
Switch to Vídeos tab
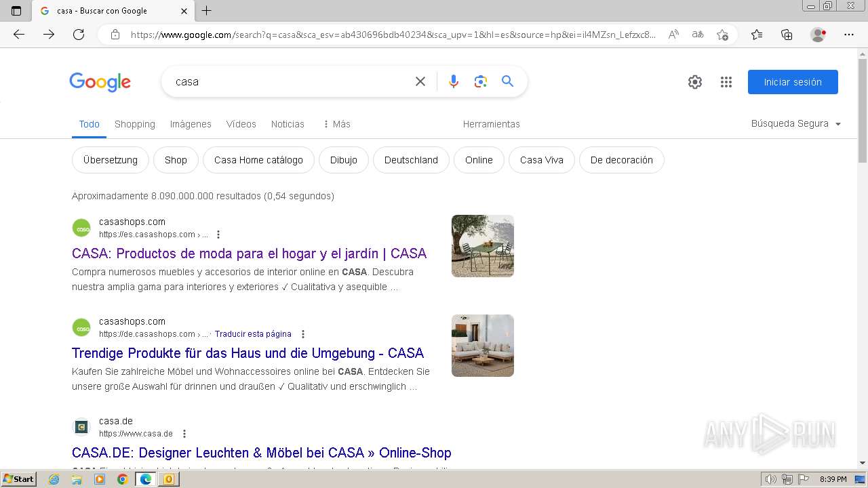[241, 124]
